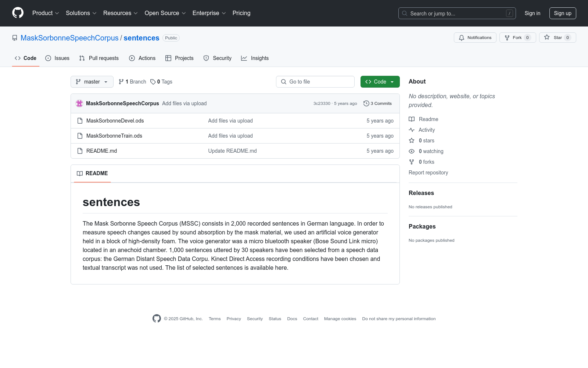Image resolution: width=588 pixels, height=368 pixels.
Task: Focus the Search or jump to field
Action: 457,13
